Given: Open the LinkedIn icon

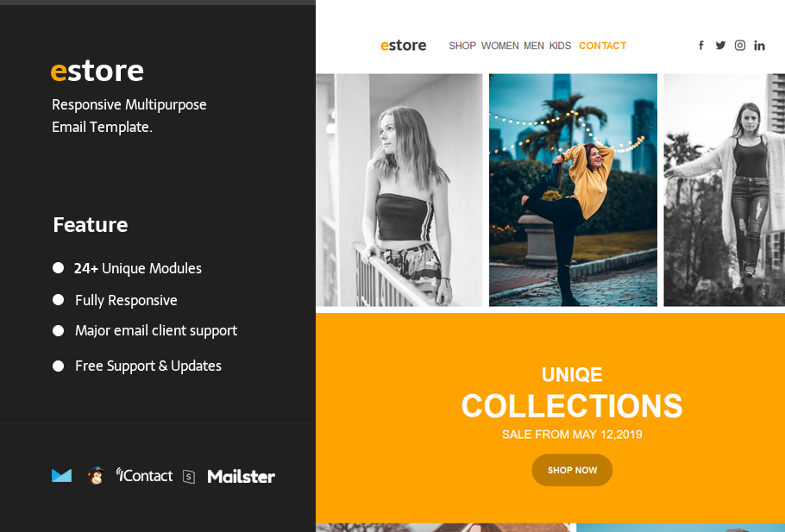Looking at the screenshot, I should [759, 46].
